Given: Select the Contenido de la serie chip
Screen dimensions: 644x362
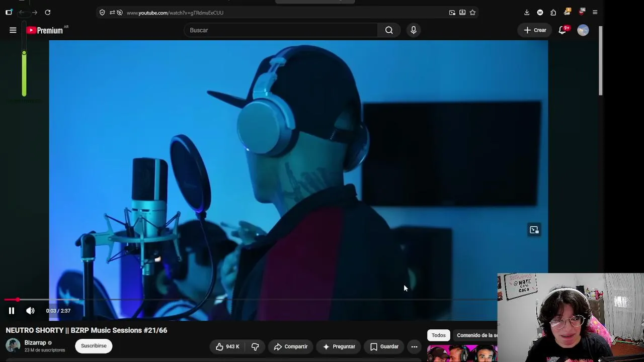Looking at the screenshot, I should pos(476,335).
